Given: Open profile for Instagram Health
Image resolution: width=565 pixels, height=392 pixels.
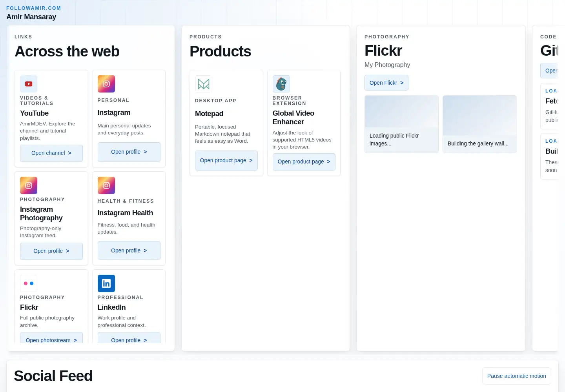Looking at the screenshot, I should pos(129,250).
